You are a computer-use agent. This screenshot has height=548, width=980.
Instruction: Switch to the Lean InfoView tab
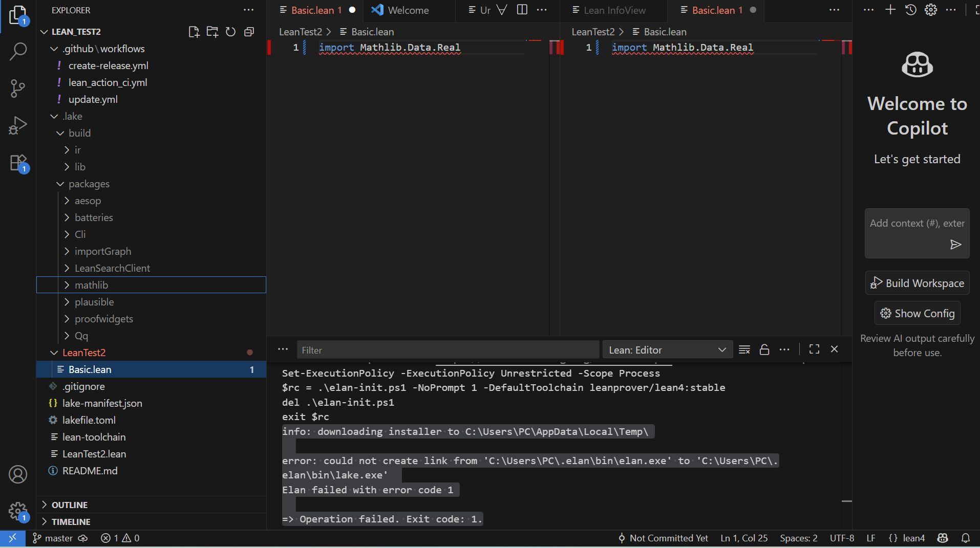coord(614,10)
